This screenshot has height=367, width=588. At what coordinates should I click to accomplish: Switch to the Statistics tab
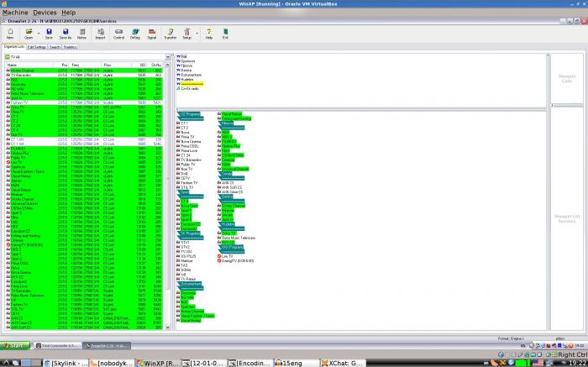[70, 47]
